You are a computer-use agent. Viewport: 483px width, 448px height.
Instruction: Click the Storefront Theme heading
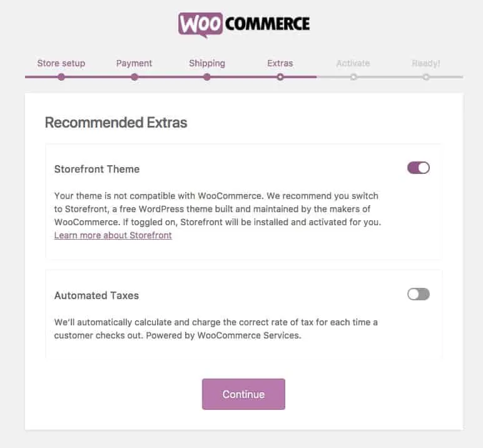97,169
